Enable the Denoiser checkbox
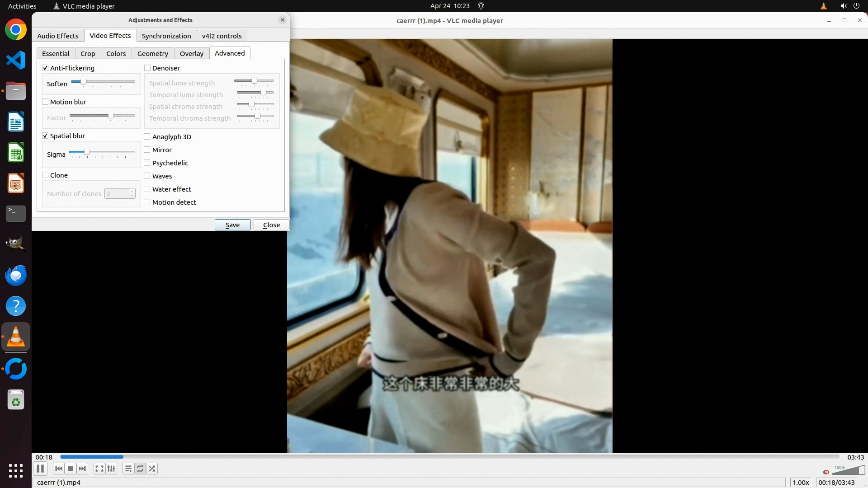The image size is (868, 488). [147, 68]
